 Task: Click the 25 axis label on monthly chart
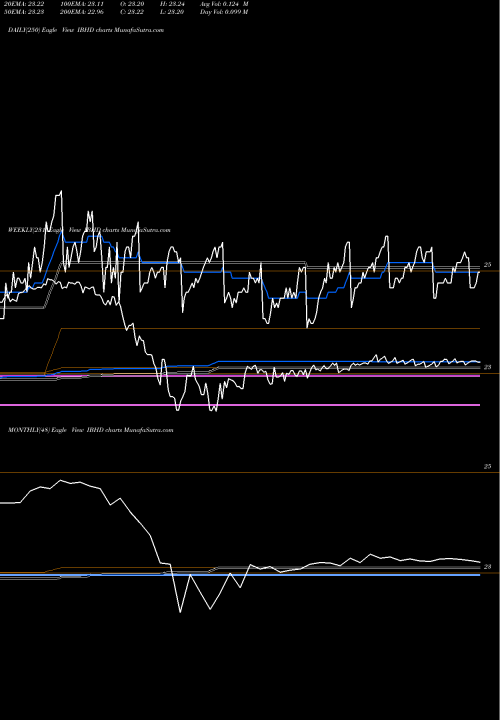click(488, 466)
